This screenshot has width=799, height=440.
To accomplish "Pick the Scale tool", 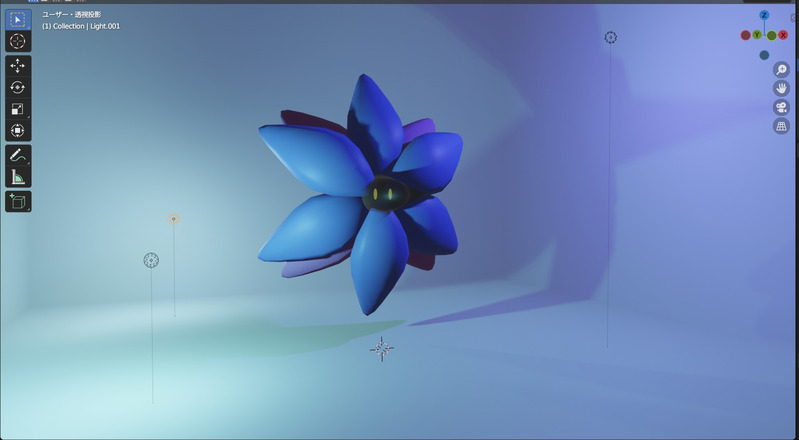I will (x=18, y=109).
